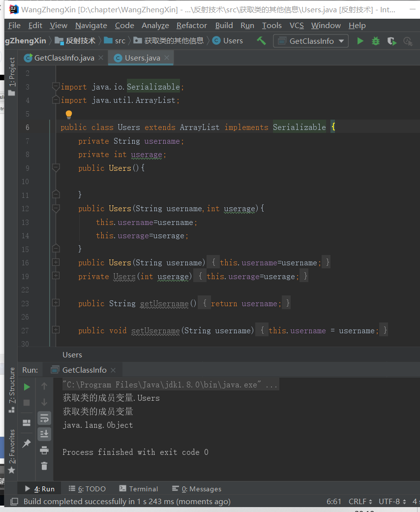Viewport: 420px width, 512px height.
Task: Click the Users breadcrumb below editor
Action: pos(72,355)
